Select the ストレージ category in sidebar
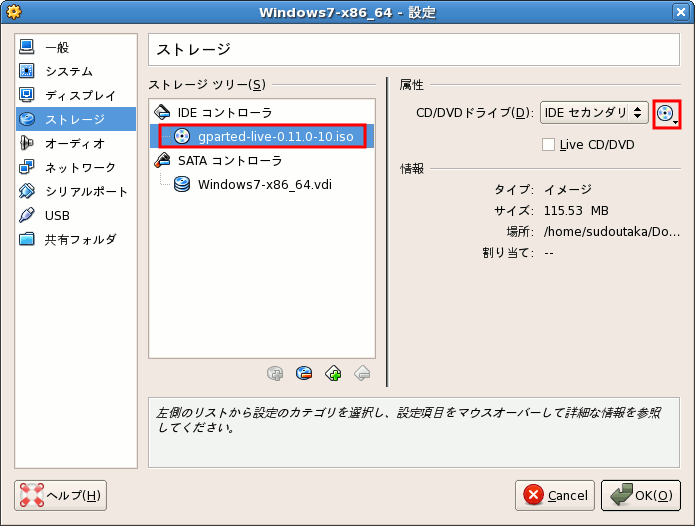This screenshot has width=695, height=526. point(74,119)
